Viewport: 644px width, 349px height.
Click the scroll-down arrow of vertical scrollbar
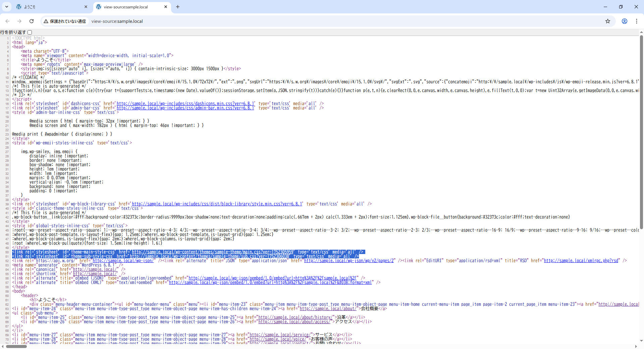pyautogui.click(x=641, y=341)
